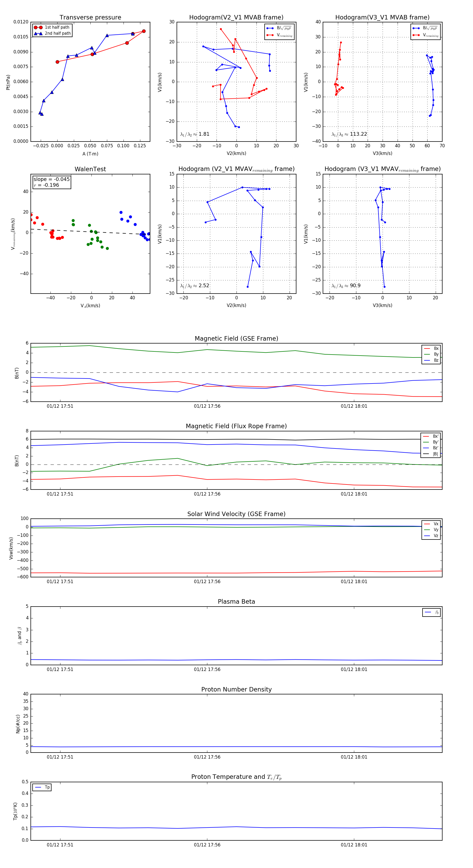Screen dimensions: 473x868
Task: Click the 'A (T·m)' x-axis label
Action: click(x=90, y=154)
